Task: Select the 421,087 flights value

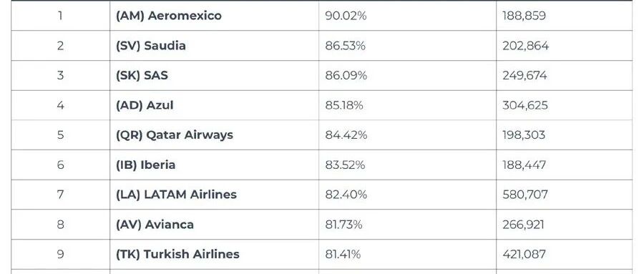Action: pyautogui.click(x=524, y=254)
